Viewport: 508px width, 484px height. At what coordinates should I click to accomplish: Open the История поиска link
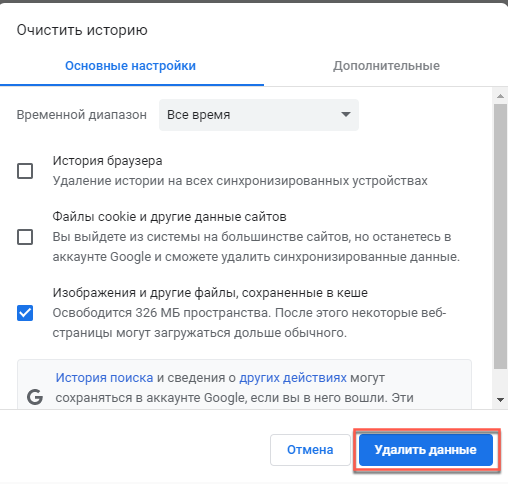(x=104, y=378)
